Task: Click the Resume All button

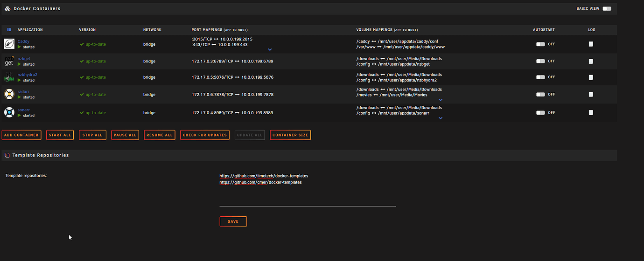Action: pos(160,135)
